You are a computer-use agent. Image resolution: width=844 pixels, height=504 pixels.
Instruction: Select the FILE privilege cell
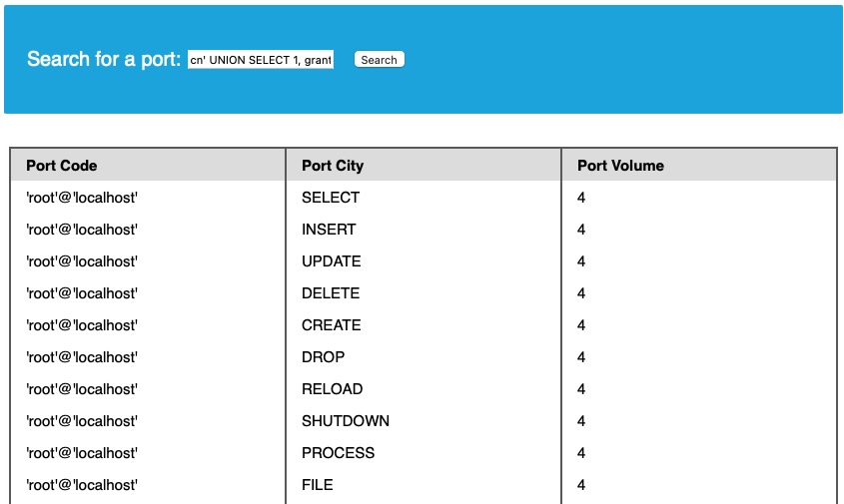[x=318, y=485]
